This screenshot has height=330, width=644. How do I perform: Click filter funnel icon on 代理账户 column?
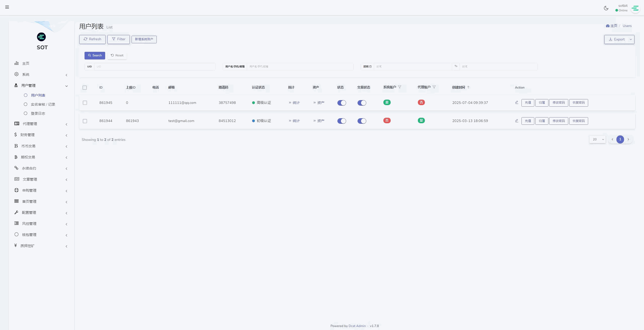[434, 87]
